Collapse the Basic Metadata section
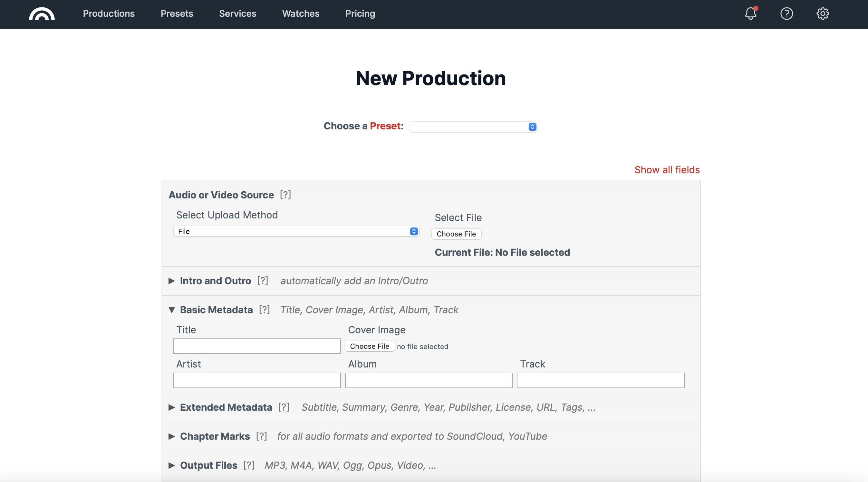The image size is (868, 482). click(x=216, y=310)
